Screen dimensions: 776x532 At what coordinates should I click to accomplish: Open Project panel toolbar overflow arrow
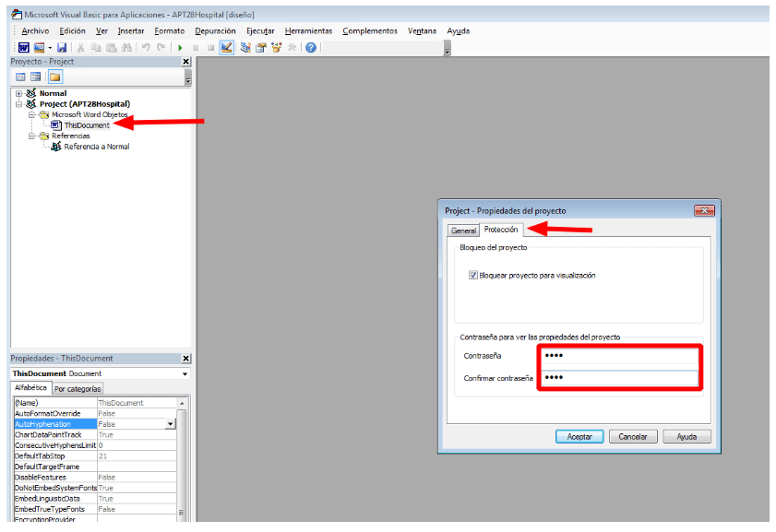coord(188,79)
